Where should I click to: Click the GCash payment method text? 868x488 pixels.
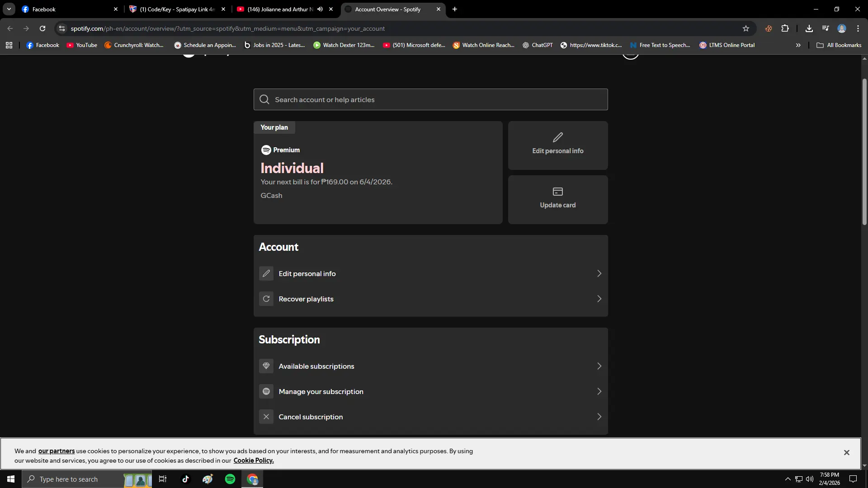pos(271,196)
